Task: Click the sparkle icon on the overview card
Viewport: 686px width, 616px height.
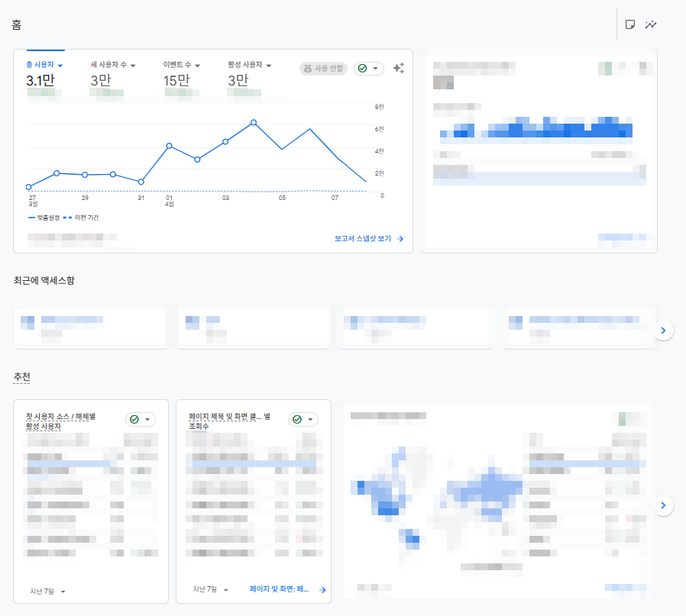Action: click(x=398, y=69)
